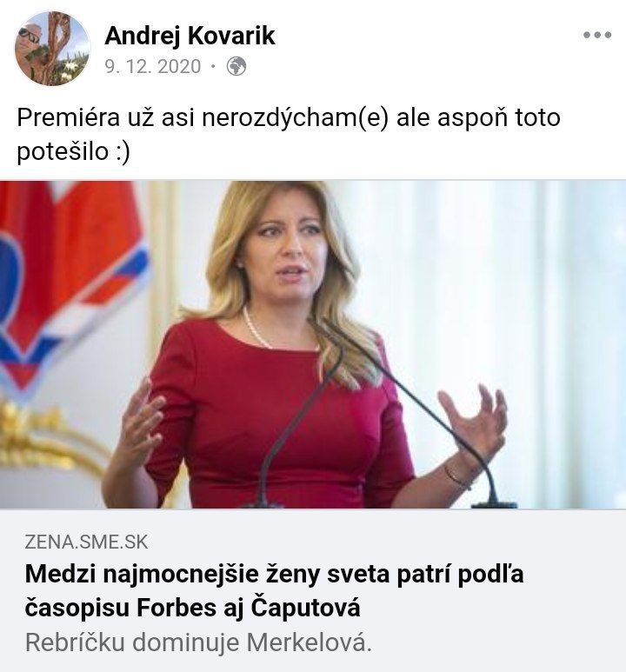The width and height of the screenshot is (626, 672).
Task: Click the post text line potešilo :)
Action: point(73,151)
